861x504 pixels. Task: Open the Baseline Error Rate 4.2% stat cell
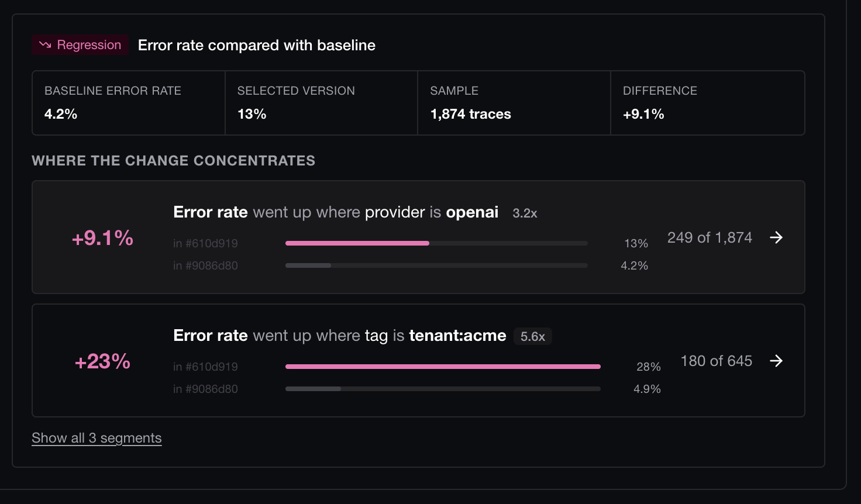click(129, 103)
